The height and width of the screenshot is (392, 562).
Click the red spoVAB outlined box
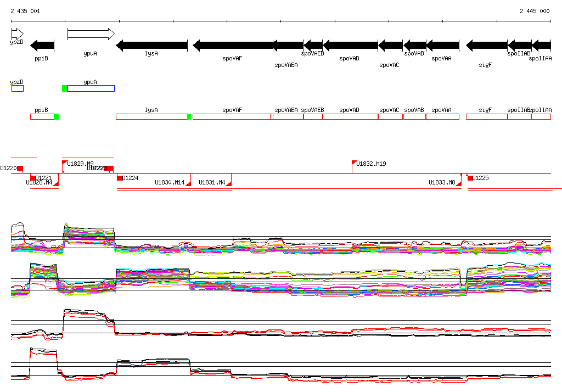415,116
